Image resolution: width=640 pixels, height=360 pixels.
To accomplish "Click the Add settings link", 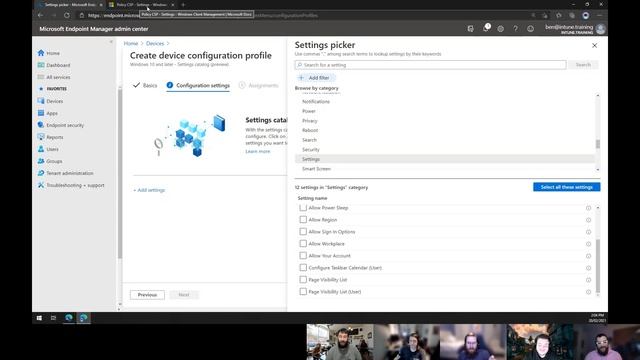I will coord(149,190).
